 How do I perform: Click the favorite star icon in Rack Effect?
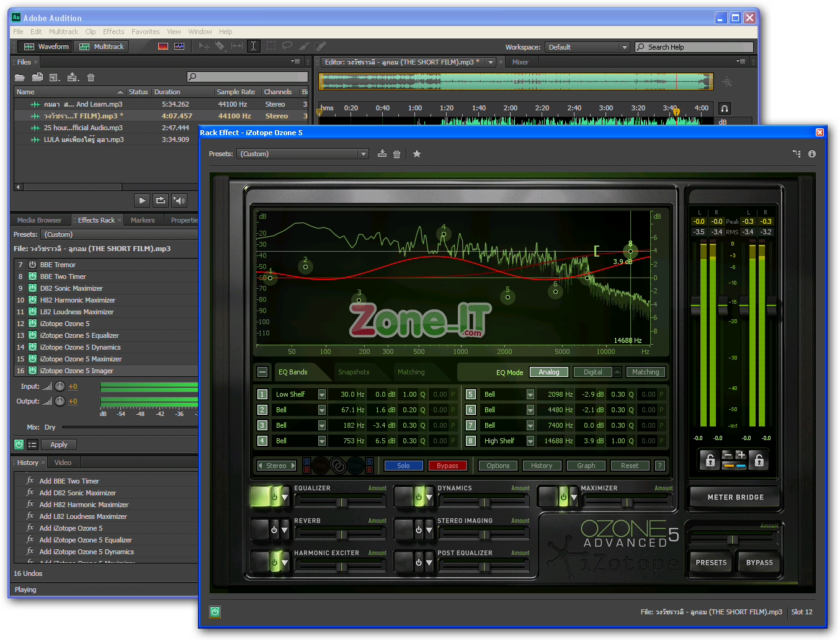pyautogui.click(x=417, y=154)
